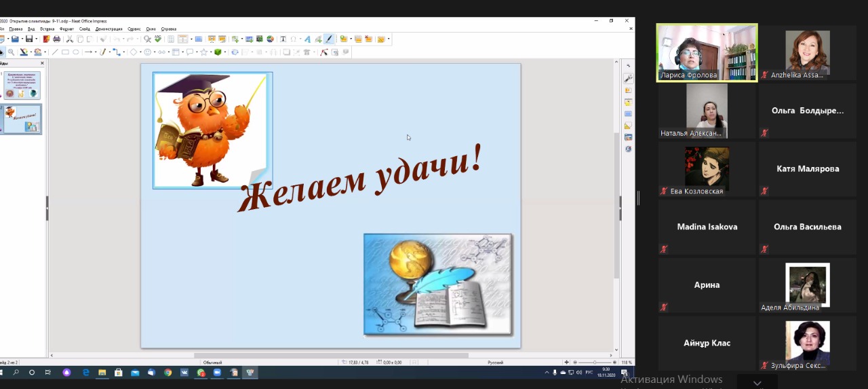The height and width of the screenshot is (389, 868).
Task: Open the symbol shapes smiley dropdown arrow
Action: 155,52
